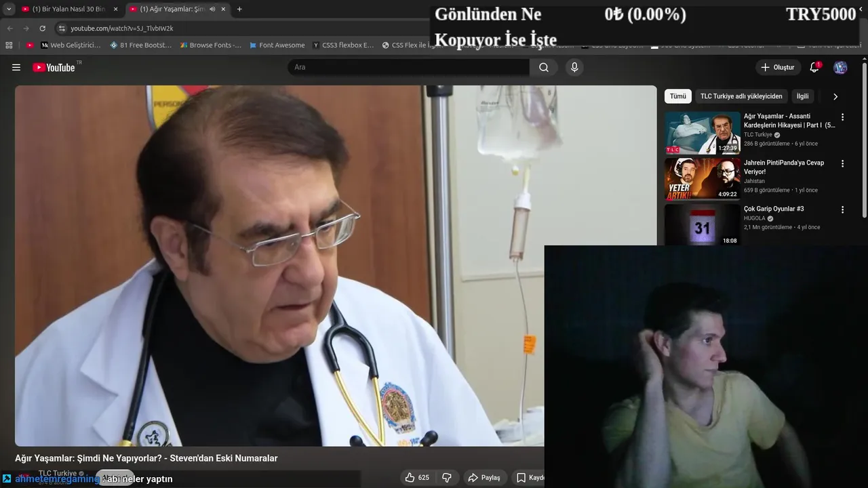Mute the Ağır Yaşamlar tab via speaker icon

pos(212,9)
